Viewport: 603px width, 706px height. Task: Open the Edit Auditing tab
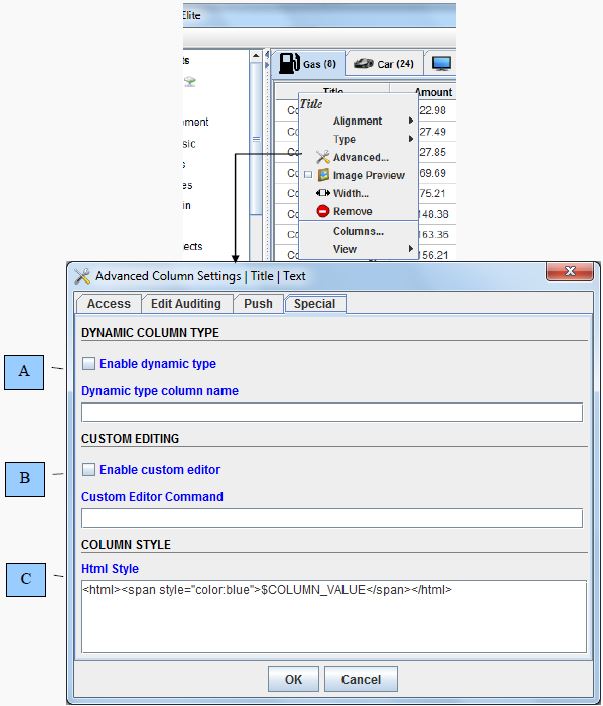pos(186,304)
